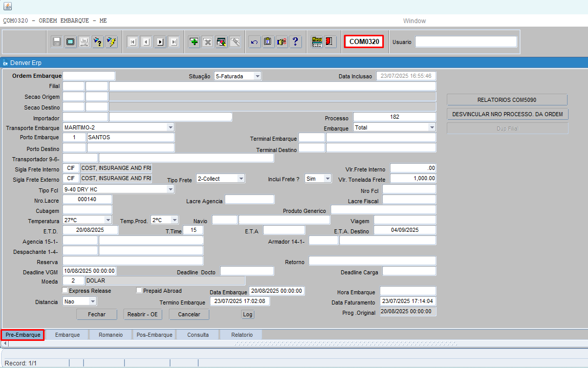Go to next record arrow icon

tap(160, 42)
